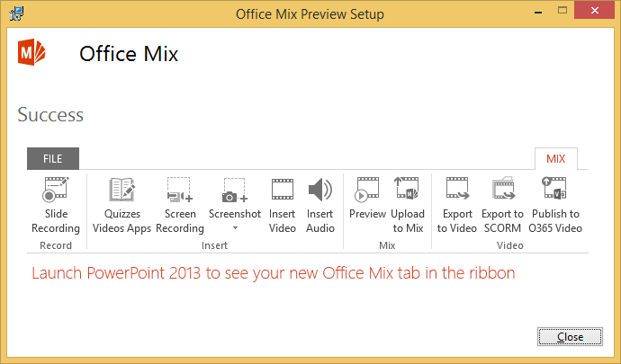621x364 pixels.
Task: Click the Screen Recording icon
Action: click(x=180, y=191)
